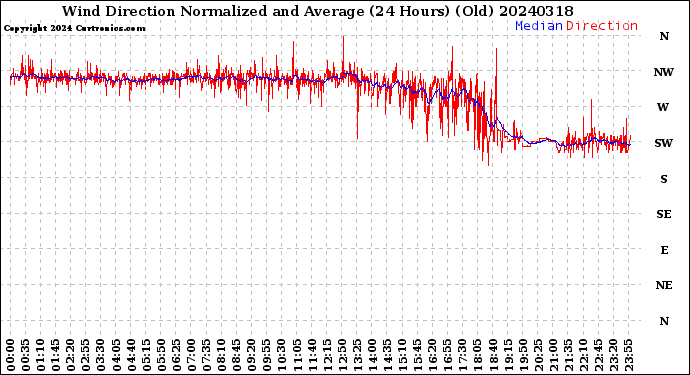Click the 00:00 time axis label
Screen dimensions: 690x375
(x=11, y=355)
